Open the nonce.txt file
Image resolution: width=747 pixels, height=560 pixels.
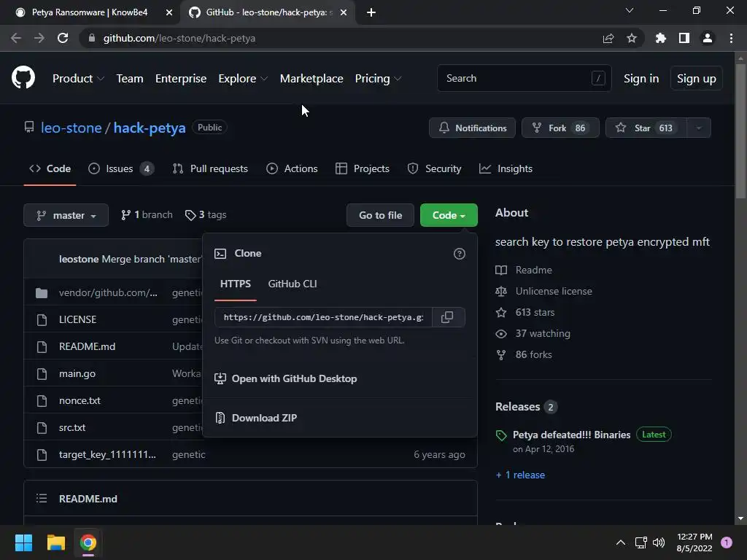(x=80, y=400)
